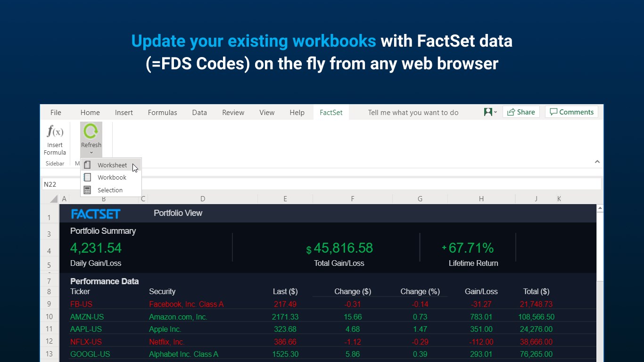The image size is (644, 362).
Task: Click the 67.71% lifetime return value
Action: 471,248
